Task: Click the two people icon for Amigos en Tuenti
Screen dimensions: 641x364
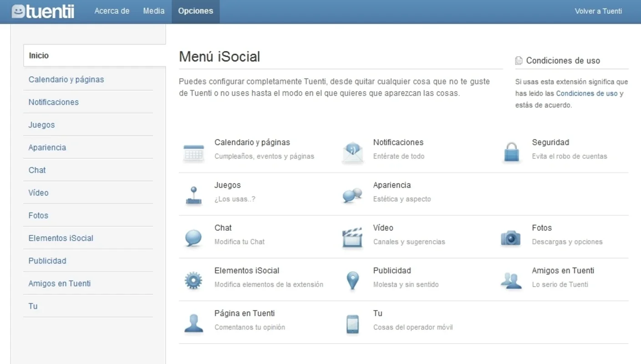Action: [511, 280]
